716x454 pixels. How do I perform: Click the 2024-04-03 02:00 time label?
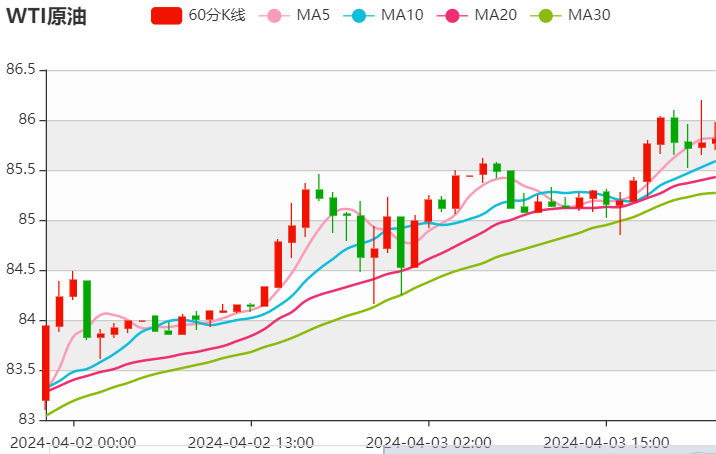pos(428,443)
